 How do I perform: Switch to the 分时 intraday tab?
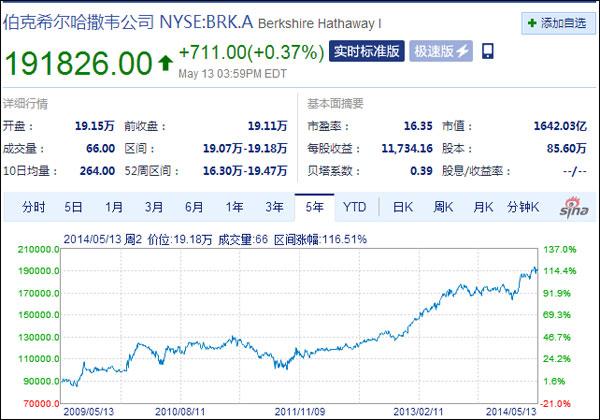click(33, 207)
